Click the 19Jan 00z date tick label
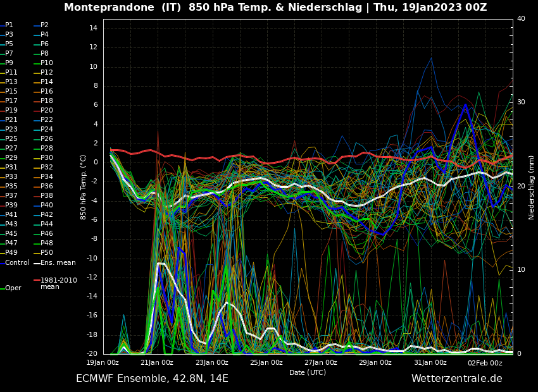The image size is (538, 392). pos(103,363)
